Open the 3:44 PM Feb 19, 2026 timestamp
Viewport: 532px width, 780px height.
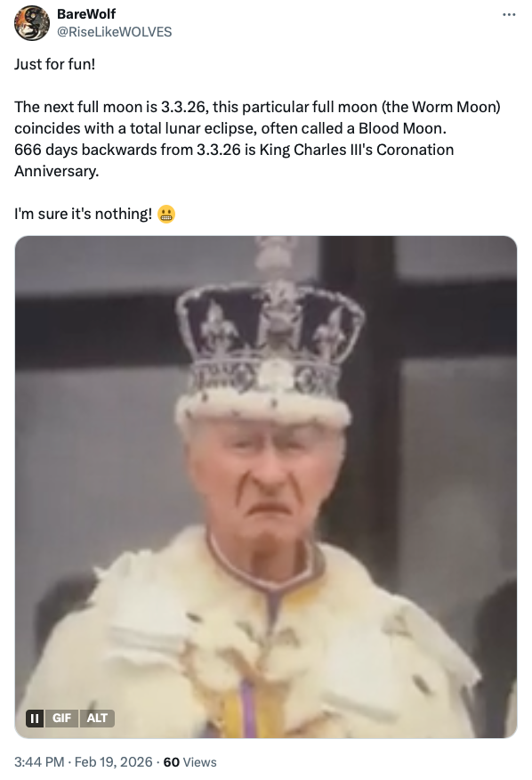click(84, 761)
